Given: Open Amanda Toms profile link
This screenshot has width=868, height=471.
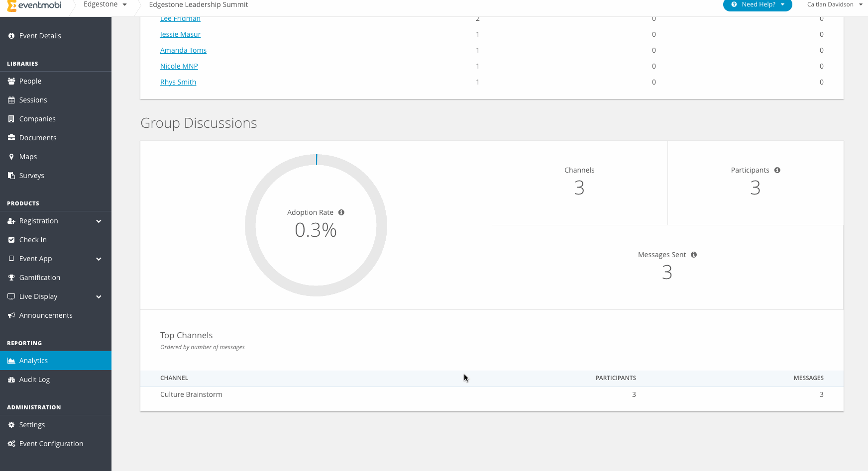Looking at the screenshot, I should (183, 50).
